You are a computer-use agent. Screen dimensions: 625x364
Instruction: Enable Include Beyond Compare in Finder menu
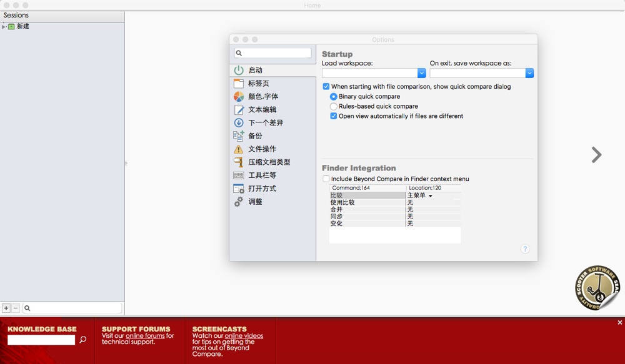pos(326,179)
